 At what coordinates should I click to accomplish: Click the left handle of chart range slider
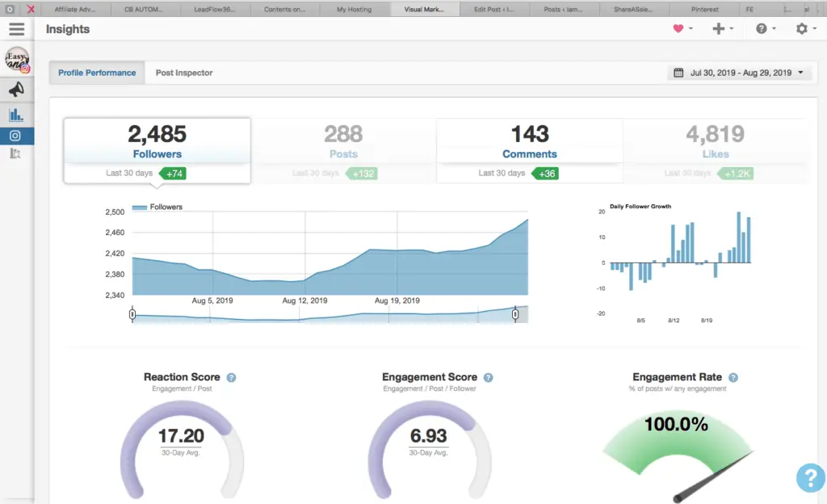pyautogui.click(x=132, y=314)
